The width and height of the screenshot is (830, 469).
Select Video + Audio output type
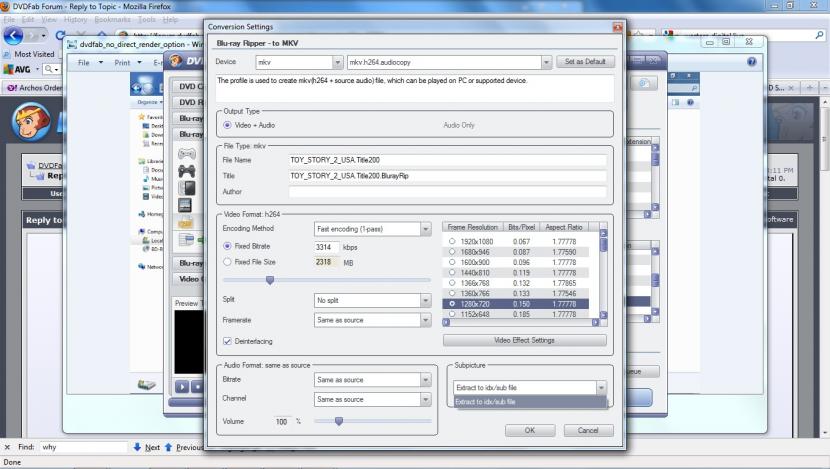pyautogui.click(x=227, y=125)
